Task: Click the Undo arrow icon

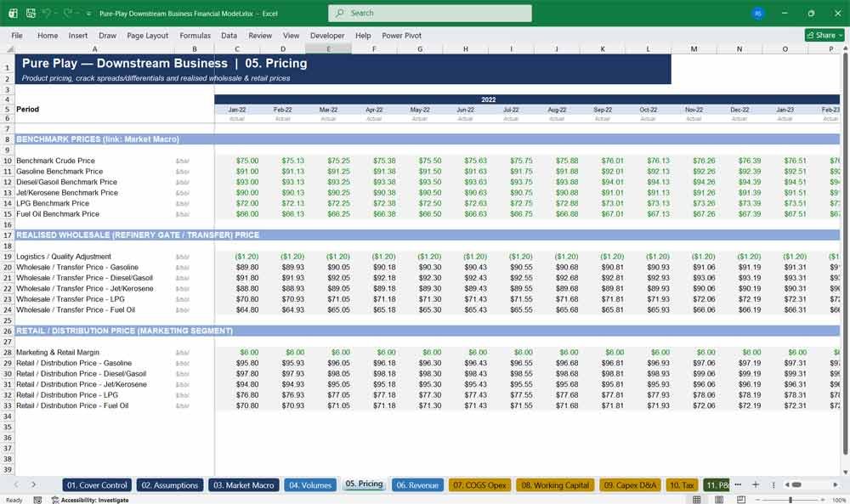Action: (47, 13)
